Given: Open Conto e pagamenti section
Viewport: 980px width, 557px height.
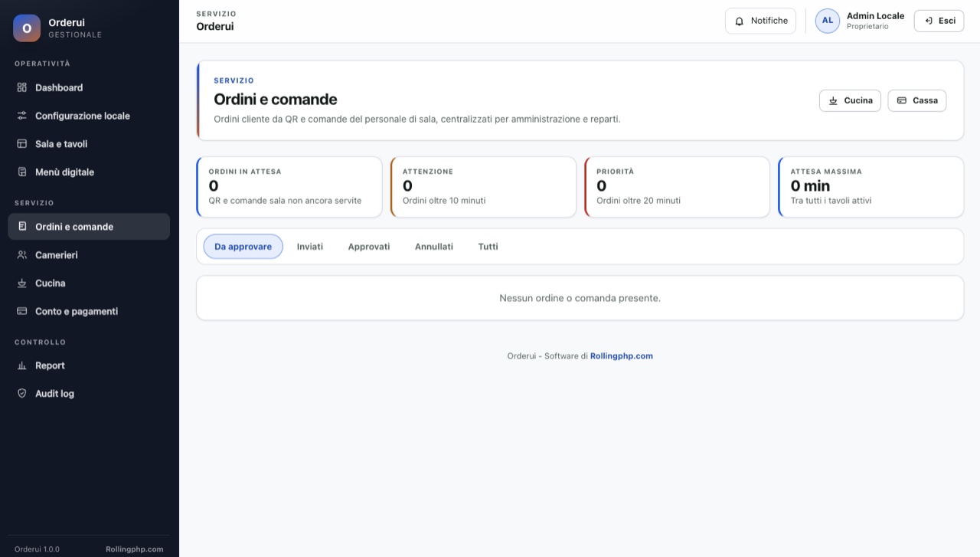Looking at the screenshot, I should (89, 312).
